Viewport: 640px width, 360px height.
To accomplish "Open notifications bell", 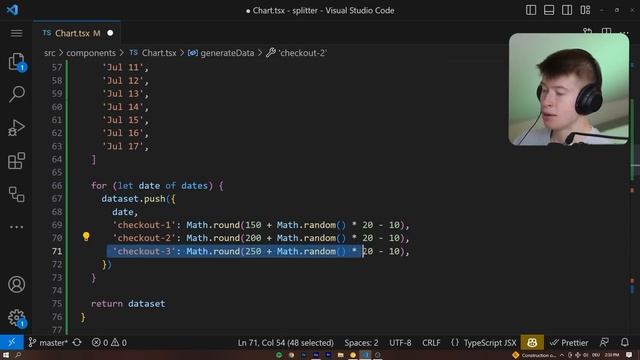I will point(624,342).
